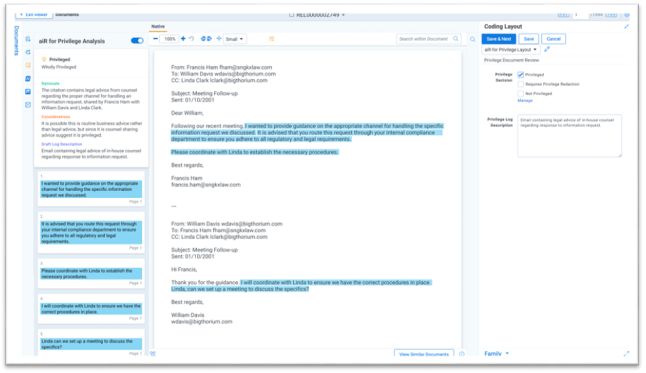
Task: Check the Not Privileged checkbox
Action: point(520,94)
